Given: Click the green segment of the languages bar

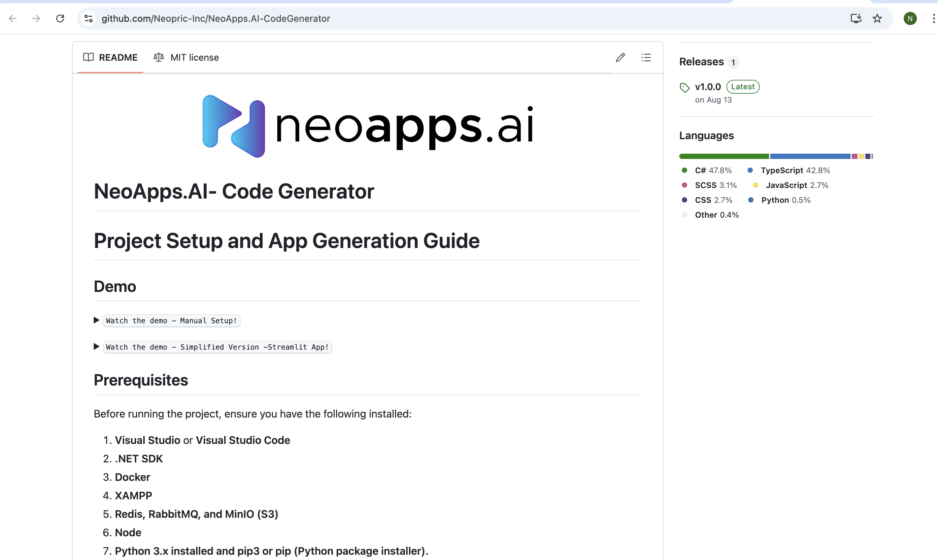Looking at the screenshot, I should pyautogui.click(x=723, y=156).
